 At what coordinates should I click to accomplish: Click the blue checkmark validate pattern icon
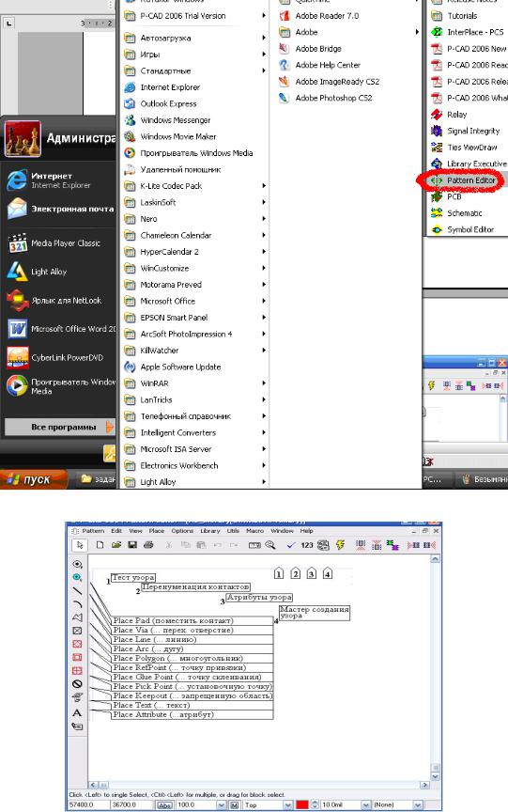point(291,545)
